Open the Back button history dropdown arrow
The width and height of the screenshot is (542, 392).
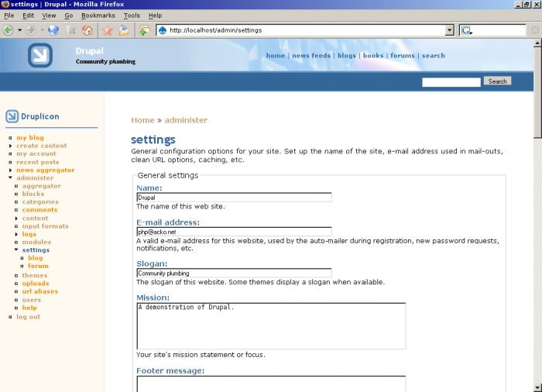(19, 30)
